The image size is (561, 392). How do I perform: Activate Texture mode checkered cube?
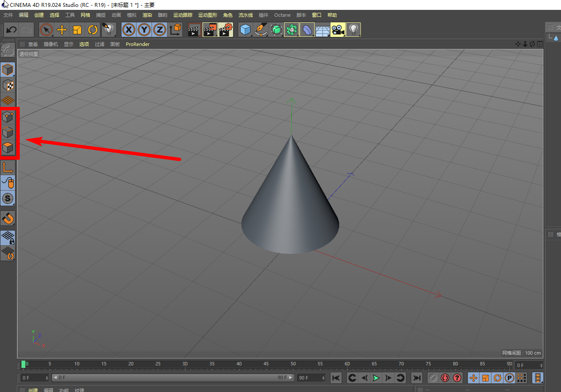pos(8,85)
